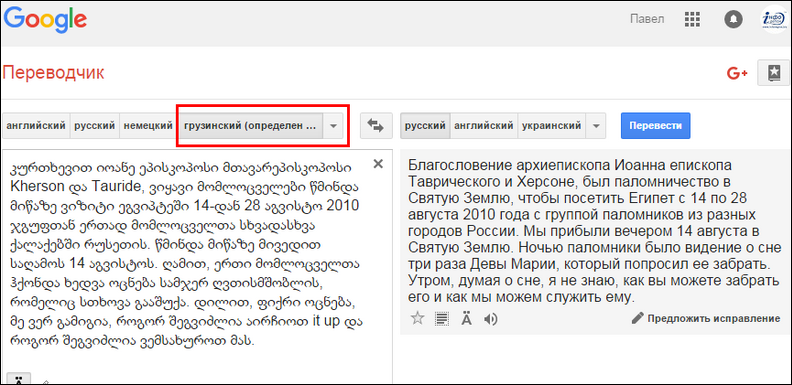Open the input tools keyboard icon

[19, 379]
